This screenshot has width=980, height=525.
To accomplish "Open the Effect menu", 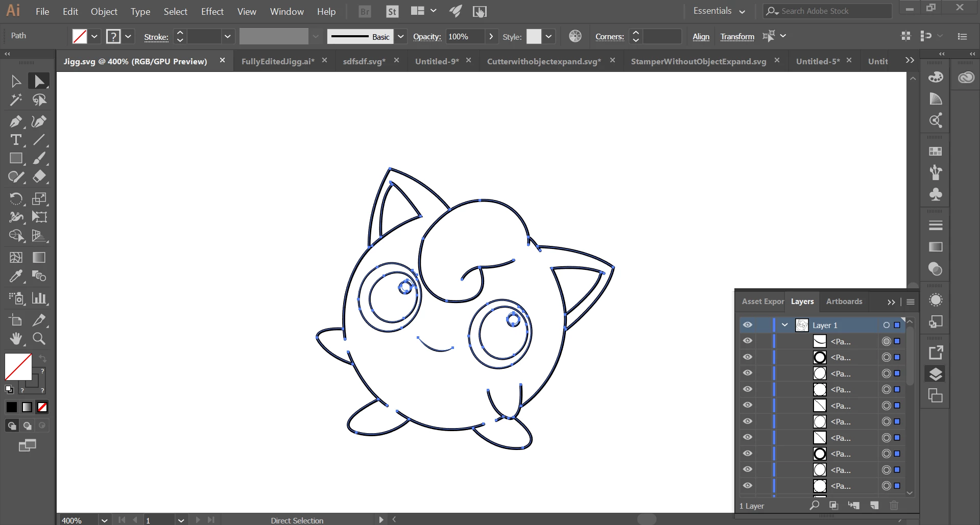I will pos(212,11).
